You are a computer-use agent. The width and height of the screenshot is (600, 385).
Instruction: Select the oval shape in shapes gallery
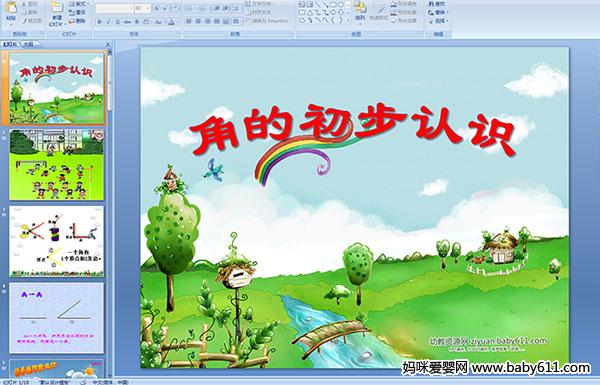341,4
